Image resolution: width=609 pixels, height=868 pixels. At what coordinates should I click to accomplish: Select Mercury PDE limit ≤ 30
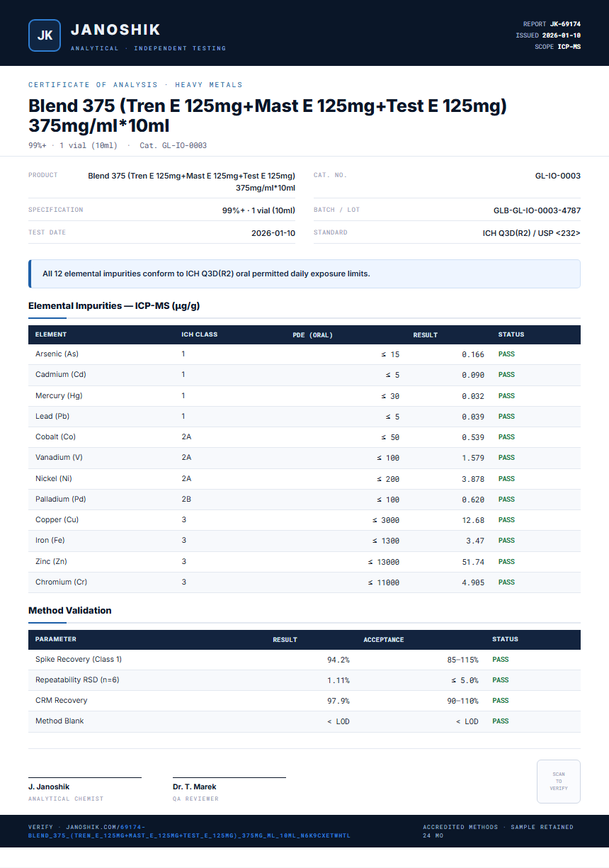390,396
